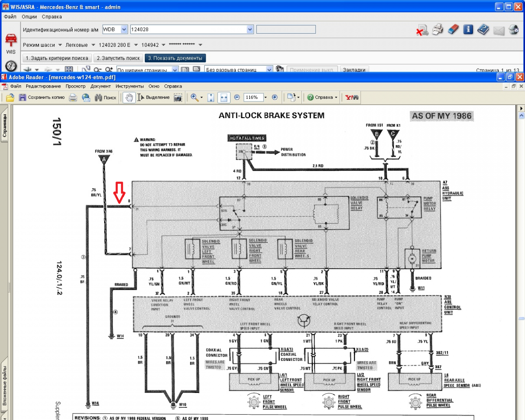The height and width of the screenshot is (420, 525).
Task: Click the WIS red car icon
Action: tap(10, 40)
